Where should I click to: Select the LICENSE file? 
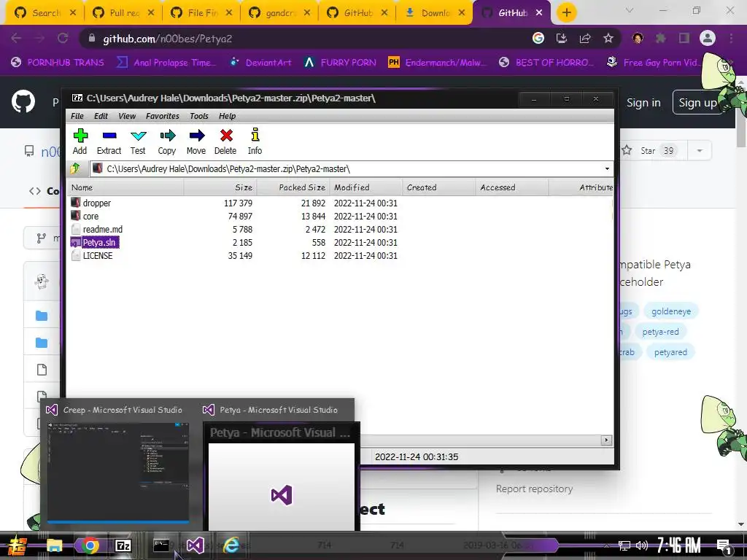tap(98, 256)
